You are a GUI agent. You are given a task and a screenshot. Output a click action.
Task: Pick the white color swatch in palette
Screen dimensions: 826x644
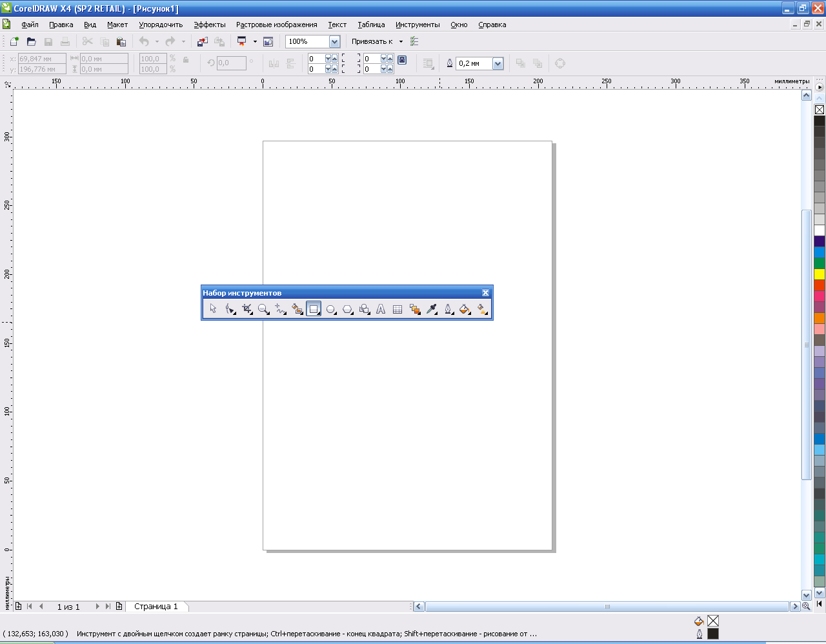pos(820,230)
